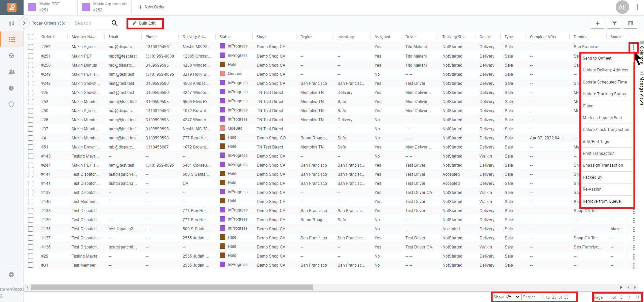Open the top-right vertical dots menu

tap(637, 7)
